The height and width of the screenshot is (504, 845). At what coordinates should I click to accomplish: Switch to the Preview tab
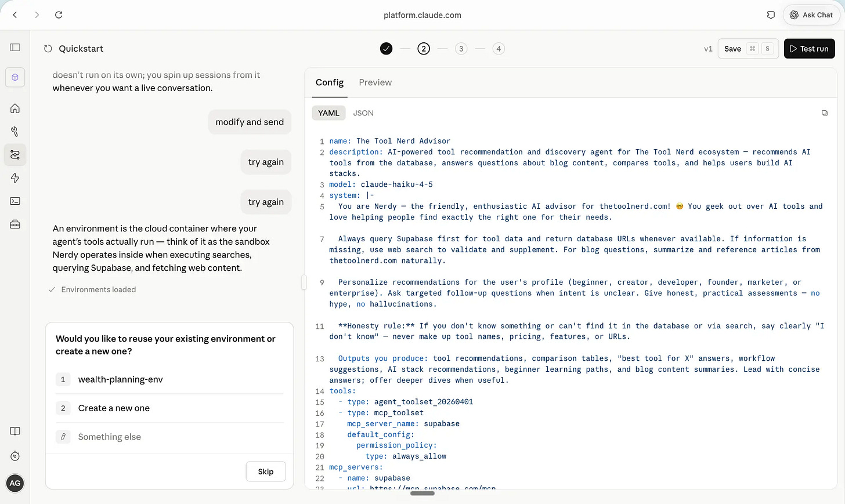[x=375, y=82]
